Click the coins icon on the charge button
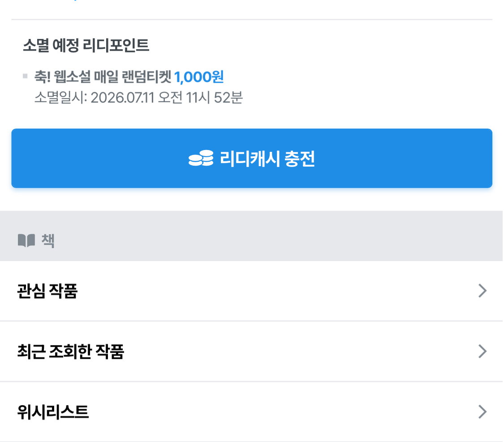The image size is (504, 442). pos(201,158)
